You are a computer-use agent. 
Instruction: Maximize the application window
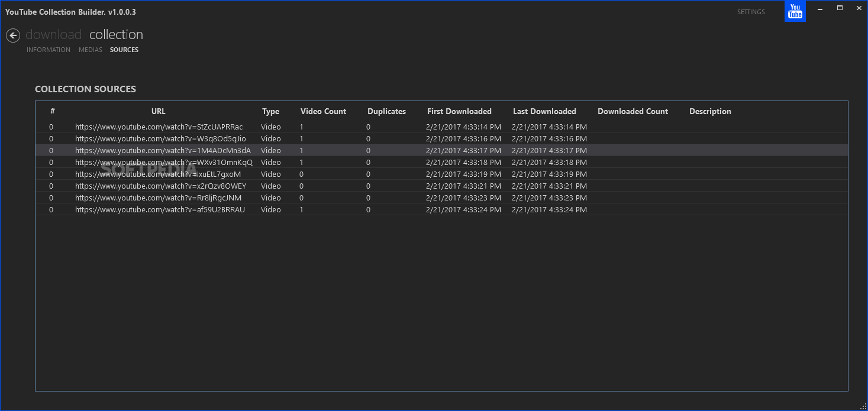(x=839, y=8)
